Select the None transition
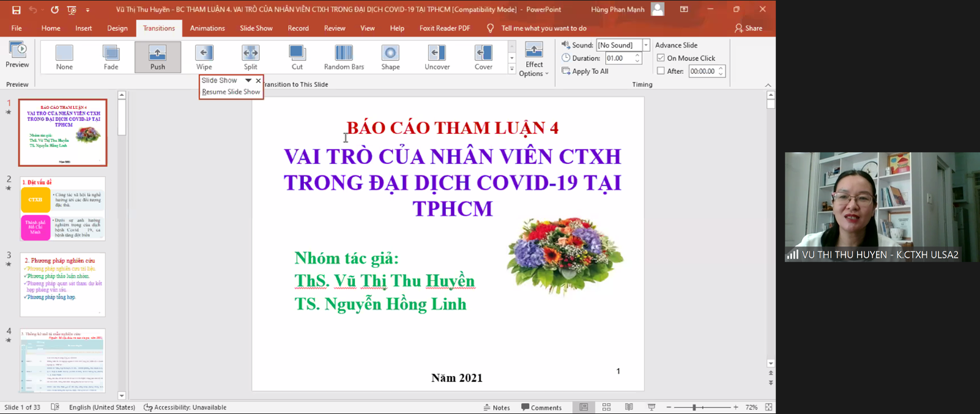 click(x=64, y=57)
